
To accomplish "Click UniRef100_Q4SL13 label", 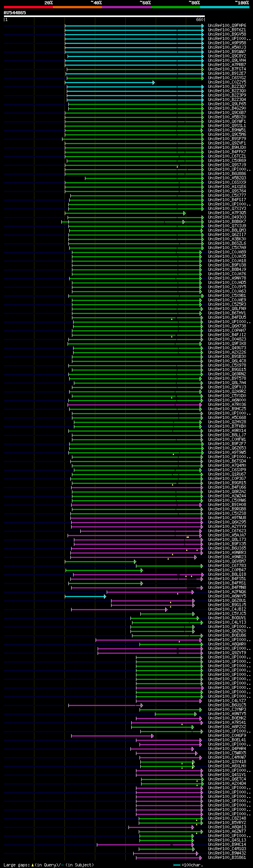I will coord(227,840).
